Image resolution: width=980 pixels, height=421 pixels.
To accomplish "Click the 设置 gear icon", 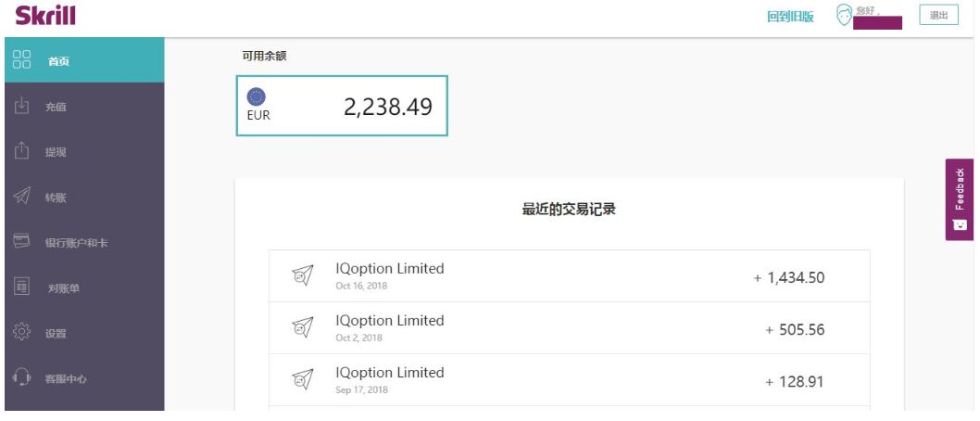I will pyautogui.click(x=22, y=332).
